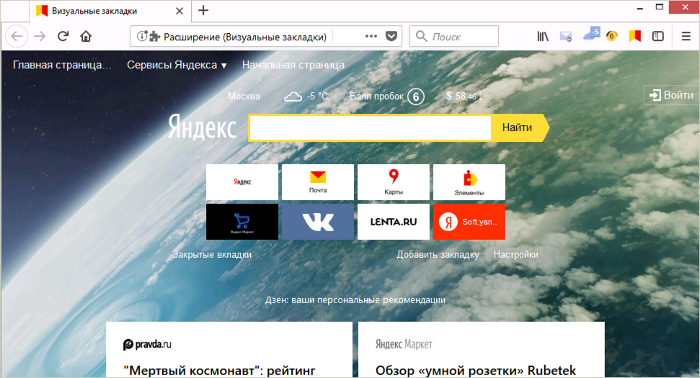
Task: Open the Yandex mail envelope toolbar icon
Action: click(566, 37)
